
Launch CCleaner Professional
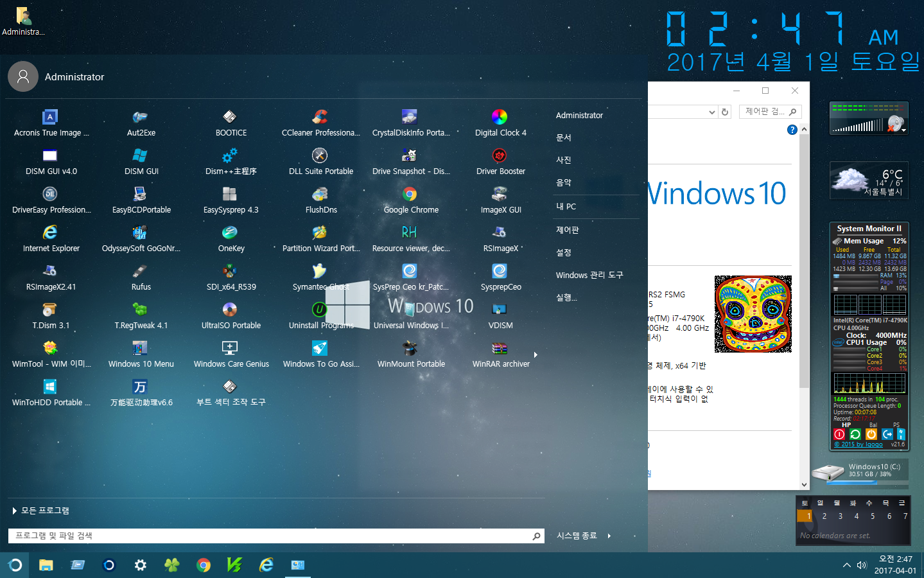point(320,117)
